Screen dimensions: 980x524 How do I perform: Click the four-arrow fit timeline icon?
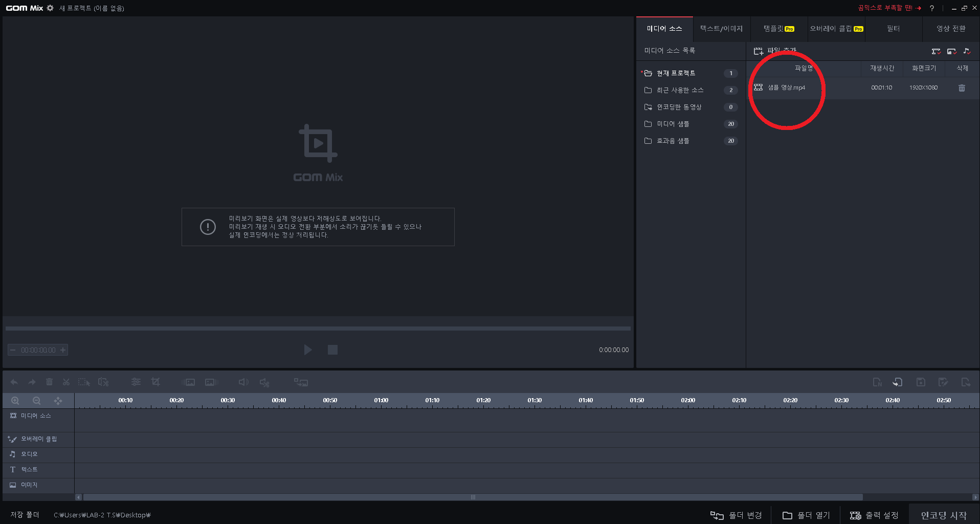58,401
